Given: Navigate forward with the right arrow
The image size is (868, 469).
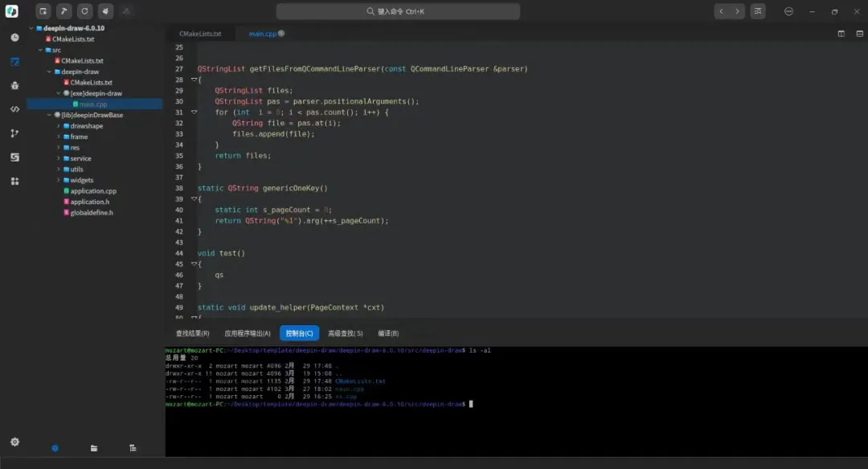Looking at the screenshot, I should [737, 11].
